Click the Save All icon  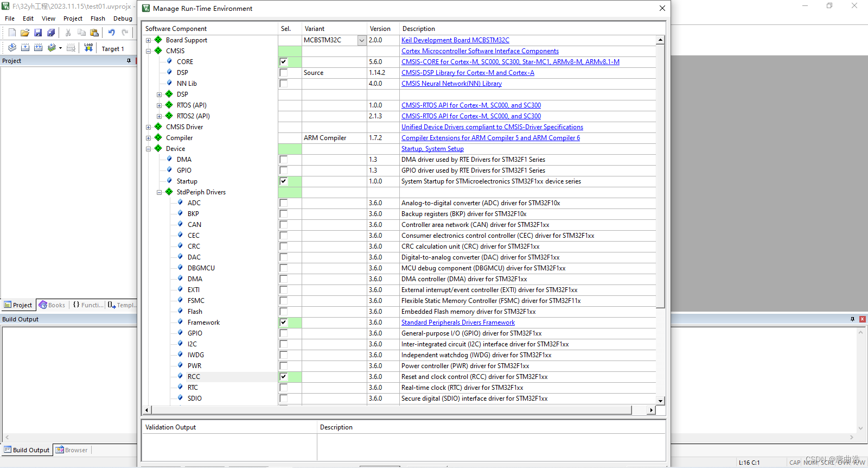[x=51, y=33]
